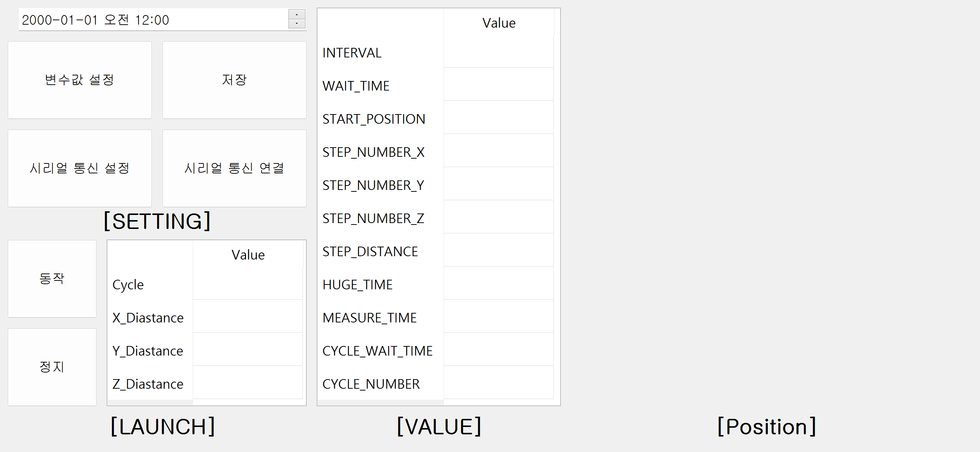Image resolution: width=980 pixels, height=452 pixels.
Task: Click the STEP_NUMBER_X value cell
Action: [x=498, y=151]
